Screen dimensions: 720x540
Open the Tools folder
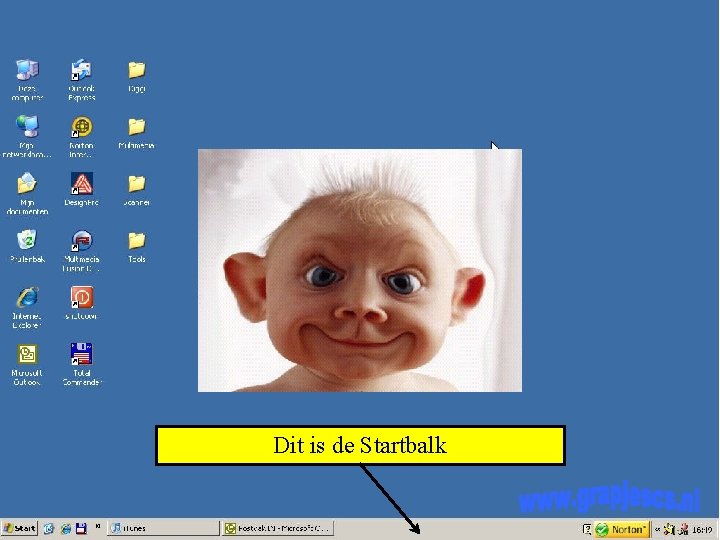pyautogui.click(x=136, y=247)
